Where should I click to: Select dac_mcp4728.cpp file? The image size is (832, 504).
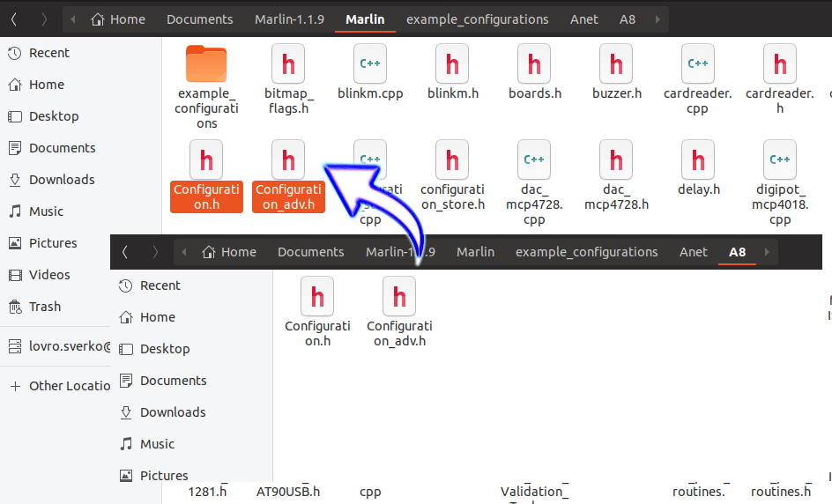(x=534, y=183)
